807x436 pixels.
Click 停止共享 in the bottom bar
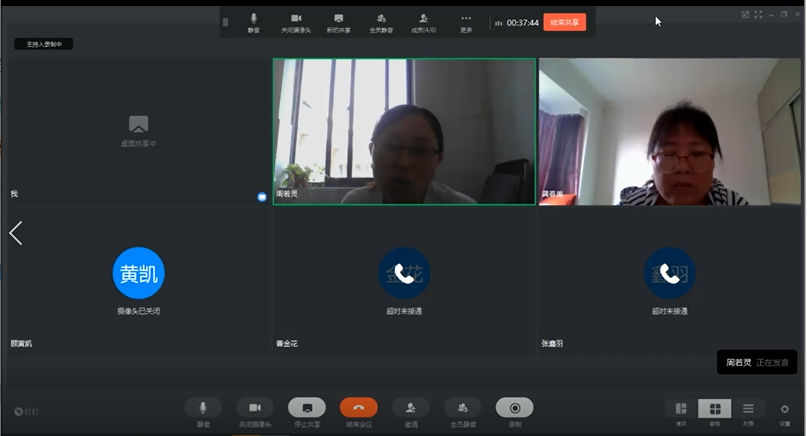[x=307, y=408]
